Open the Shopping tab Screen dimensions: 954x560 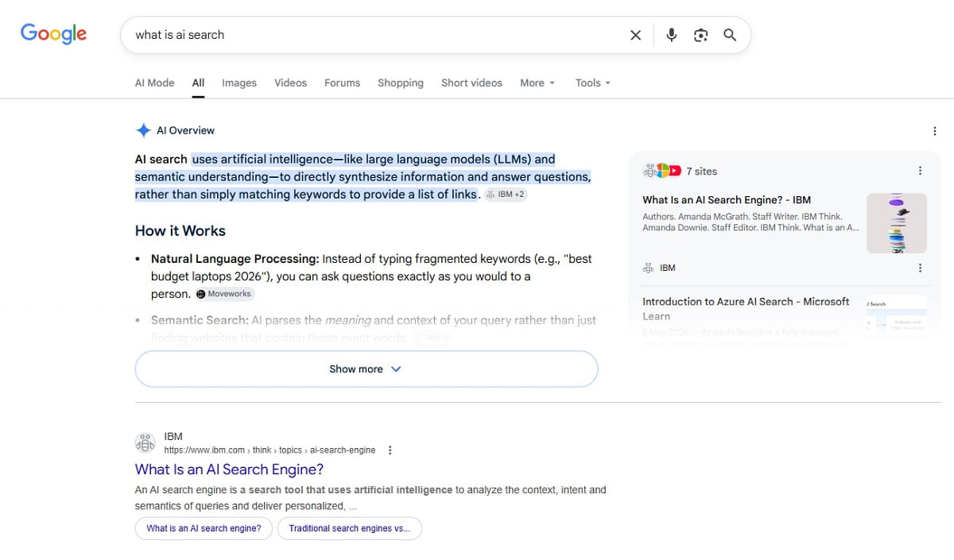[401, 83]
